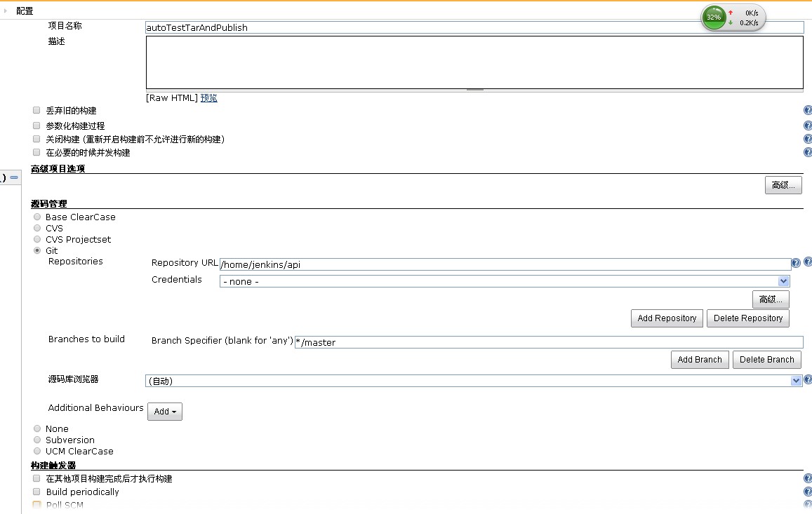Select Base ClearCase radio option

click(36, 217)
